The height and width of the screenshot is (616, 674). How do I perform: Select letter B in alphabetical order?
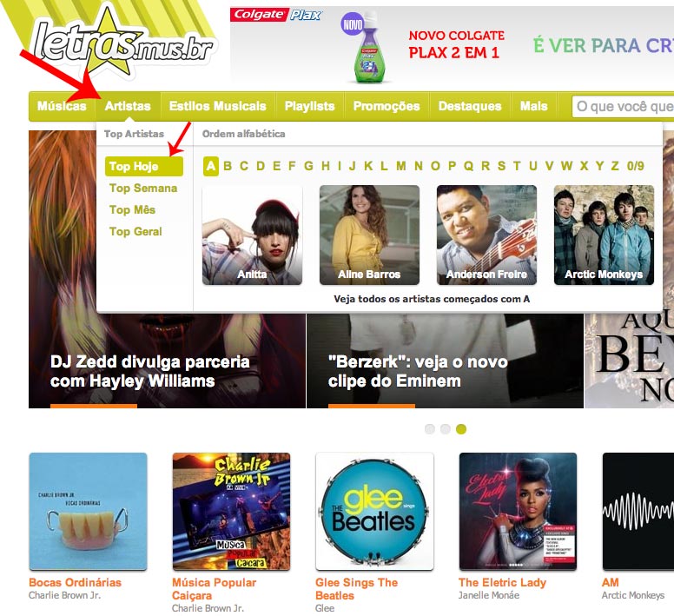click(228, 166)
